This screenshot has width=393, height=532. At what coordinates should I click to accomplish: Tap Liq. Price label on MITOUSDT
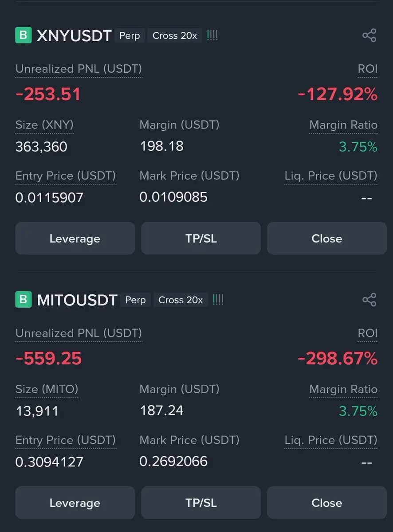pos(331,440)
